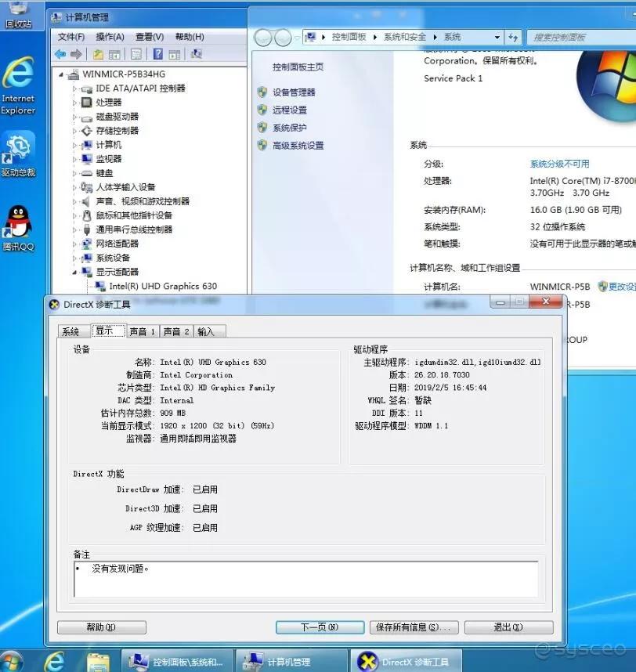Screen dimensions: 636x672
Task: Switch to the 系统 tab in DirectX 诊断工具
Action: click(71, 331)
